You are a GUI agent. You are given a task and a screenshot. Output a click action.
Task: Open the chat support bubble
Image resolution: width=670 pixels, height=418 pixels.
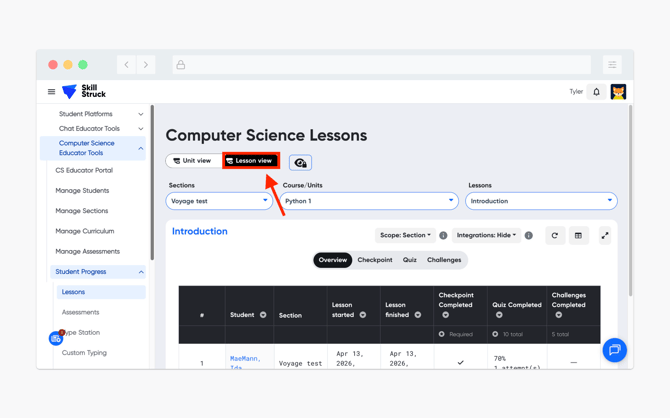[614, 350]
